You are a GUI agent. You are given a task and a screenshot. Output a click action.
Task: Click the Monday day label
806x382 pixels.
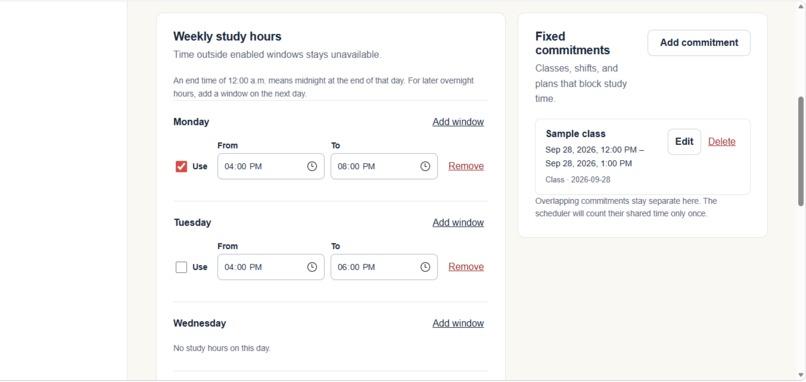[x=191, y=122]
